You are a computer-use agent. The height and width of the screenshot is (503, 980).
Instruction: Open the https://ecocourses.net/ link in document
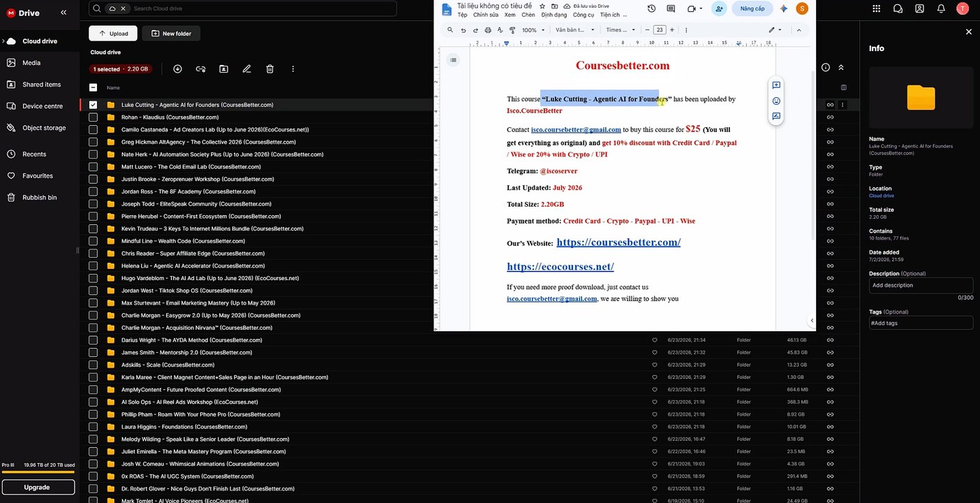coord(560,266)
